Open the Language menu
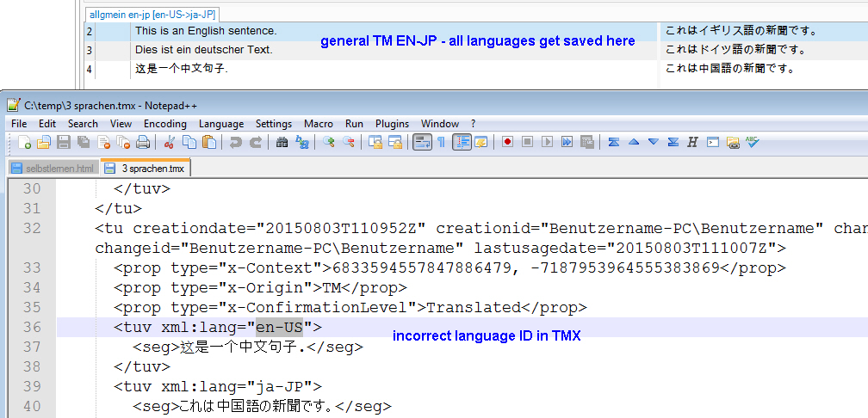Image resolution: width=868 pixels, height=418 pixels. point(221,124)
